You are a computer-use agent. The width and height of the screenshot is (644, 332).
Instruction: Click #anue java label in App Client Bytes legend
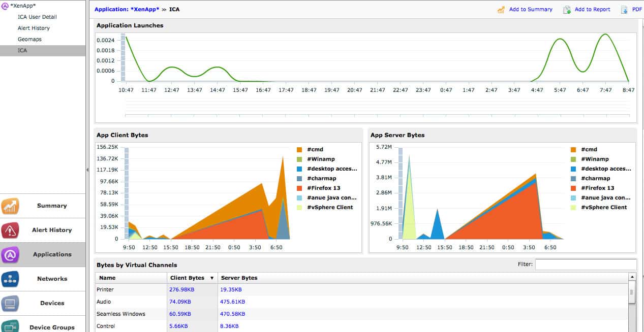332,197
